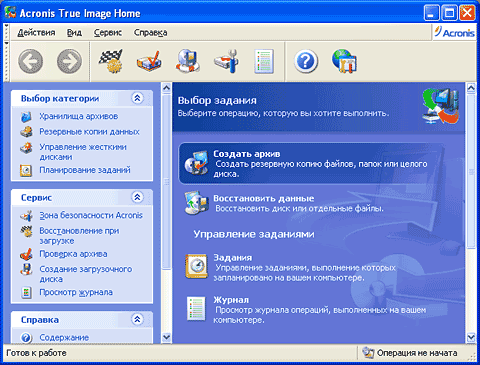Select Создать архив task

click(x=311, y=164)
